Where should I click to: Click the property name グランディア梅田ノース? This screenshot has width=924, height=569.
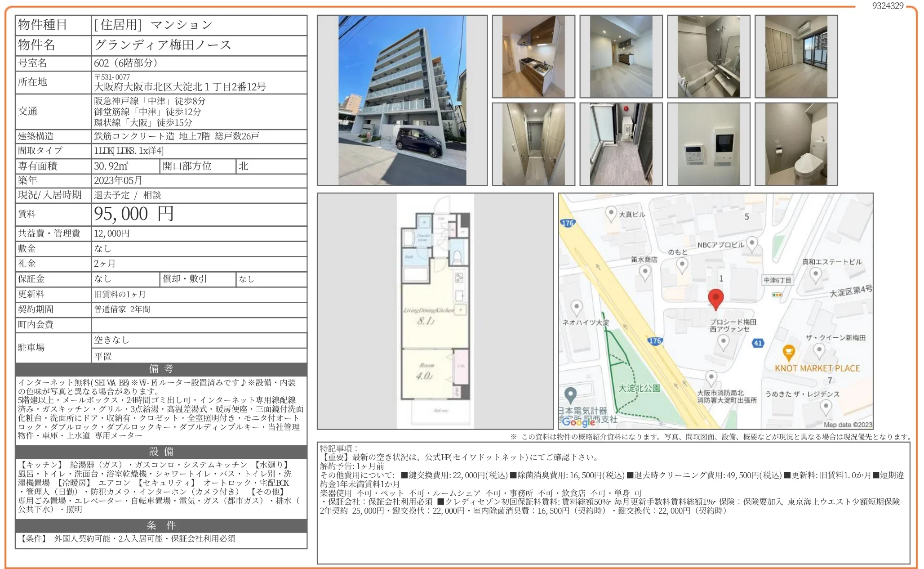pyautogui.click(x=163, y=45)
